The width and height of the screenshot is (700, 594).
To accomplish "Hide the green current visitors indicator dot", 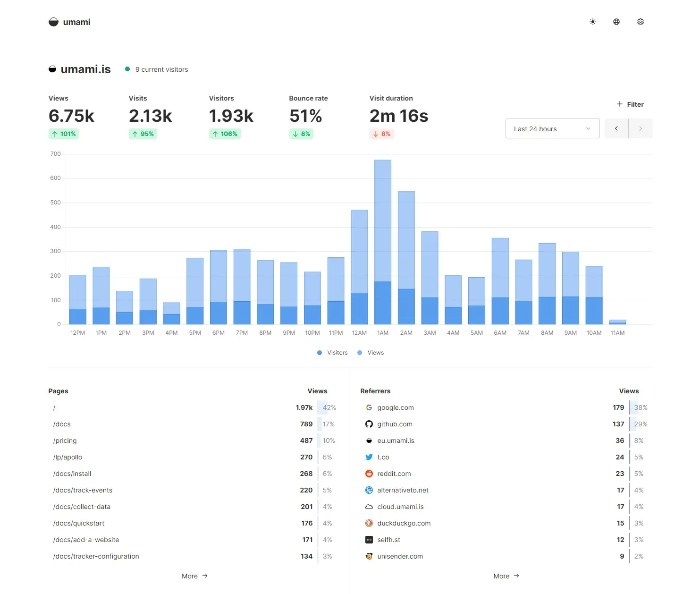I will (127, 69).
